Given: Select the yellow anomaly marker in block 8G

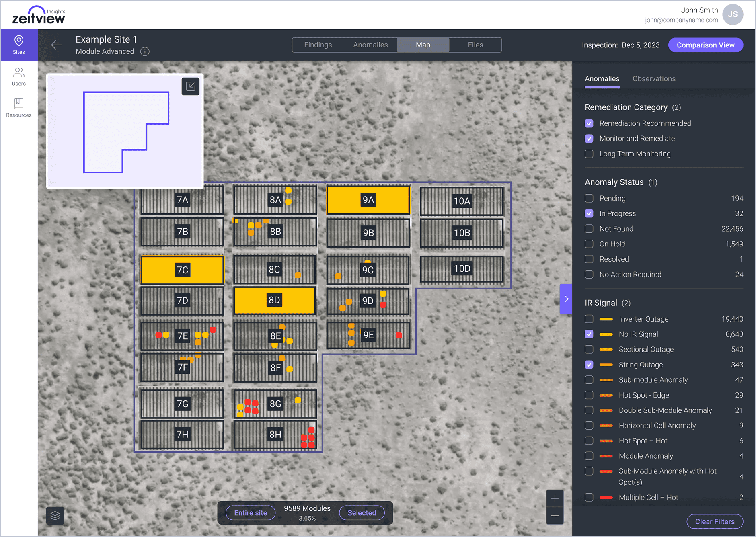Looking at the screenshot, I should [x=298, y=400].
